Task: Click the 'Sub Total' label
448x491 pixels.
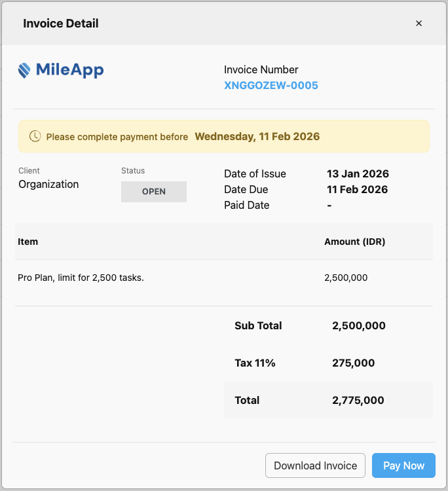Action: [x=258, y=325]
